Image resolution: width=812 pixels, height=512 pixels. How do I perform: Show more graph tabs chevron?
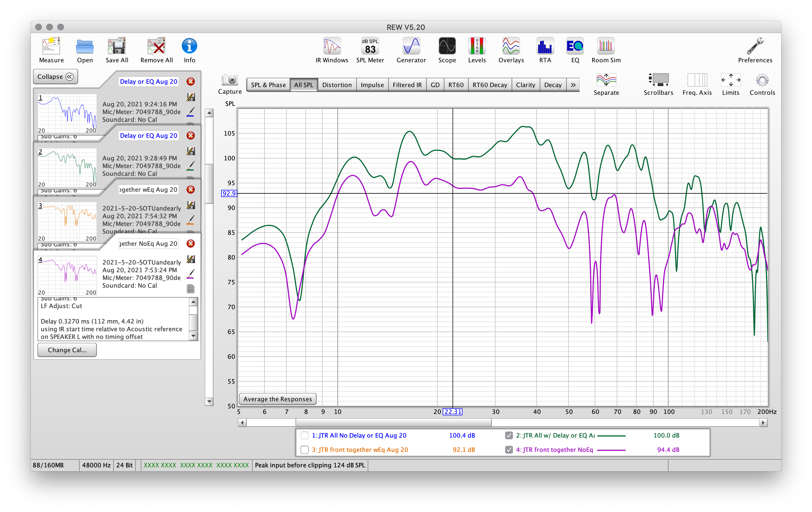573,85
